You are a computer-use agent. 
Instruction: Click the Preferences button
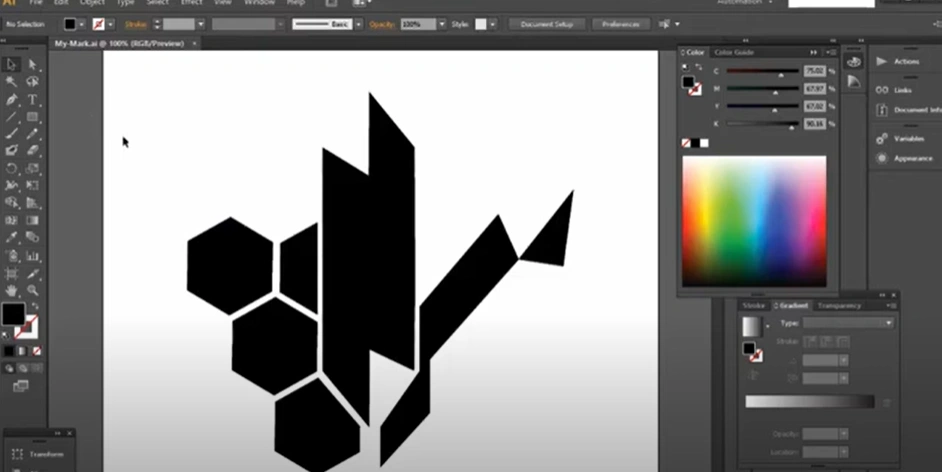[x=621, y=25]
